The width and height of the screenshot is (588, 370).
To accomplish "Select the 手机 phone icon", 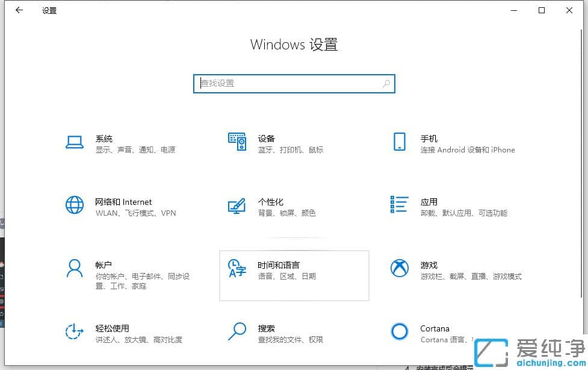I will [399, 142].
